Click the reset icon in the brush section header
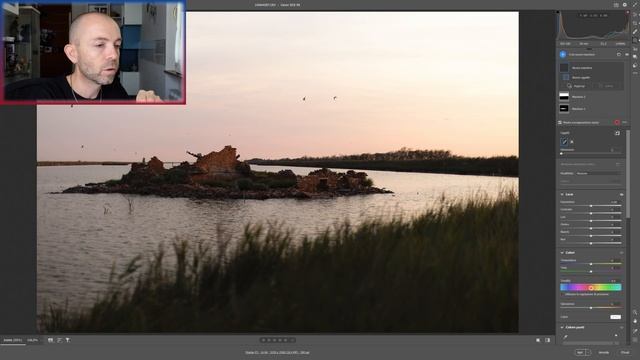The width and height of the screenshot is (640, 360). 617,133
